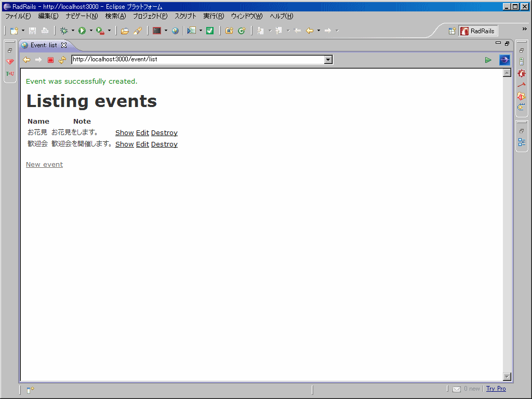
Task: Launch the Debug bug icon
Action: (x=64, y=31)
